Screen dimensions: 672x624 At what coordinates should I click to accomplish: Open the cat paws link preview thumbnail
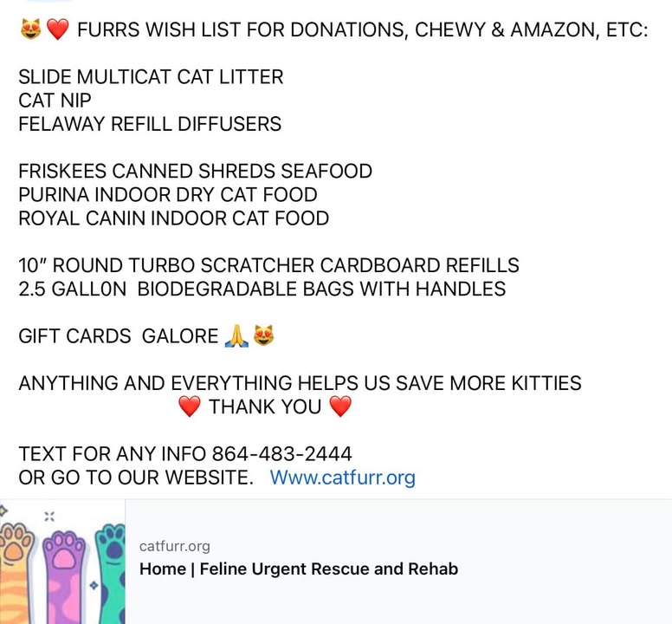[x=62, y=562]
